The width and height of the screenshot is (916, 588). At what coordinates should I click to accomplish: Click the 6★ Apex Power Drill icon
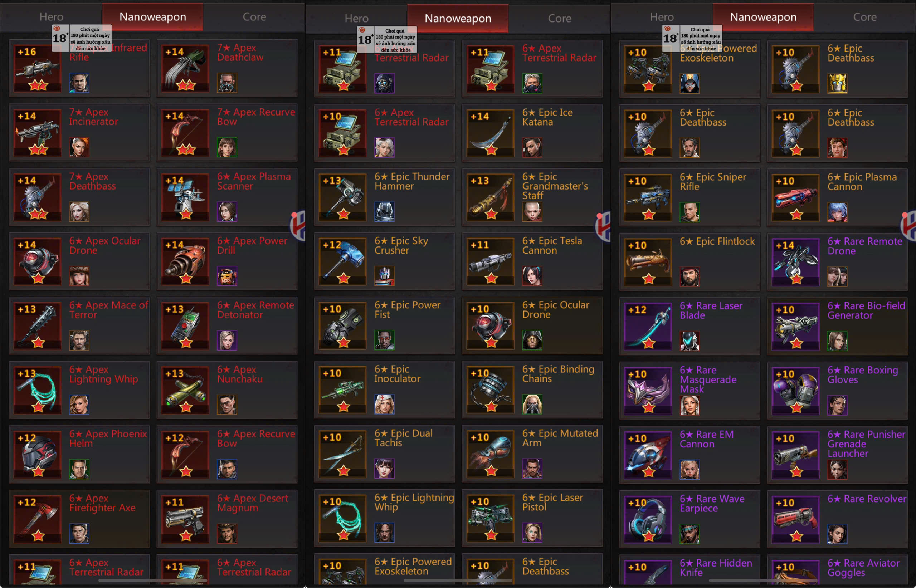(185, 261)
